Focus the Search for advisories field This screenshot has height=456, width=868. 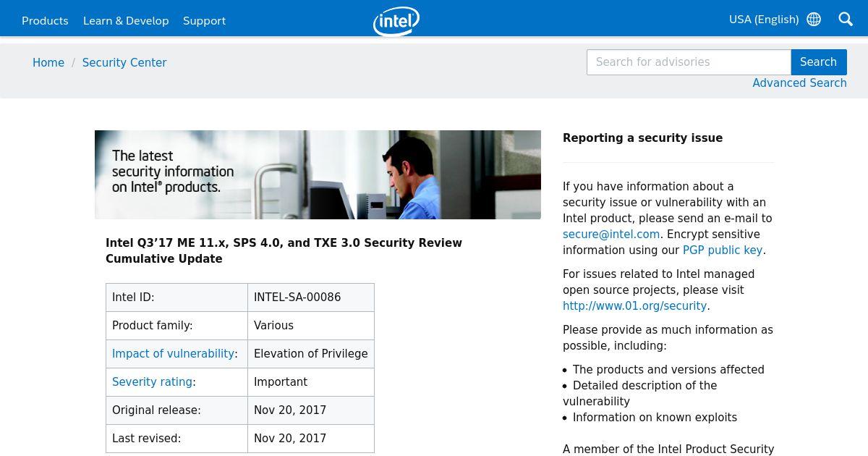point(689,62)
